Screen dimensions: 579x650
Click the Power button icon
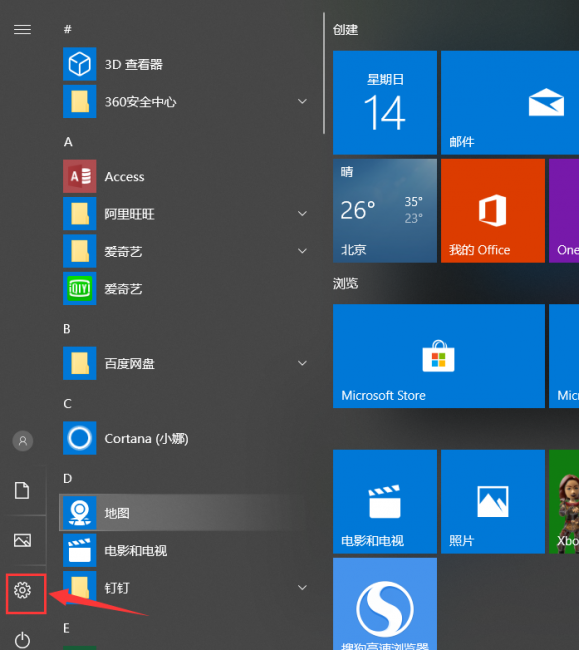tap(22, 640)
